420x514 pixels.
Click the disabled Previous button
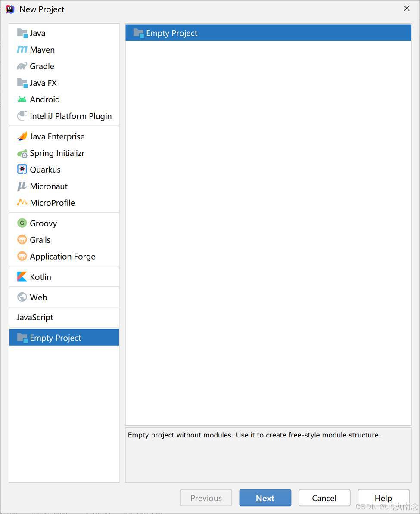tap(206, 498)
